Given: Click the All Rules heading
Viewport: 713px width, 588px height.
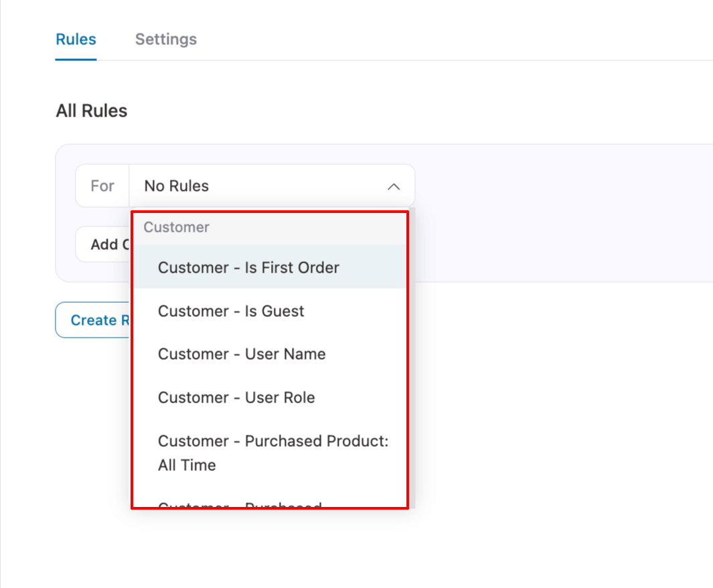Looking at the screenshot, I should pyautogui.click(x=92, y=111).
